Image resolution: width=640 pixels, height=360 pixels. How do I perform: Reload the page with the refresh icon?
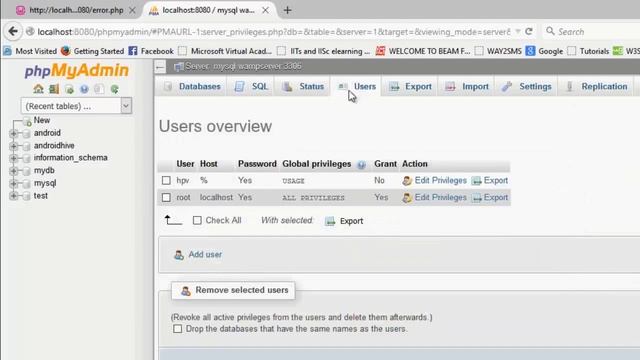coord(529,31)
